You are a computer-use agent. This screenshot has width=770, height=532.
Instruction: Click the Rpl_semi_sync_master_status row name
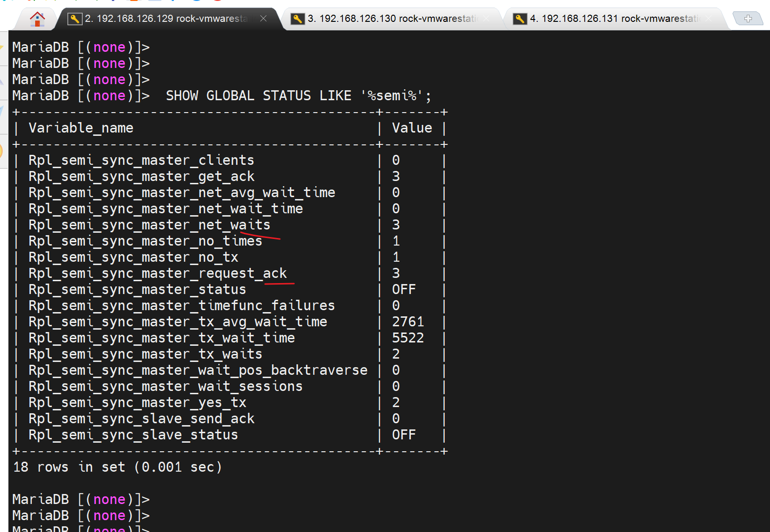coord(137,290)
